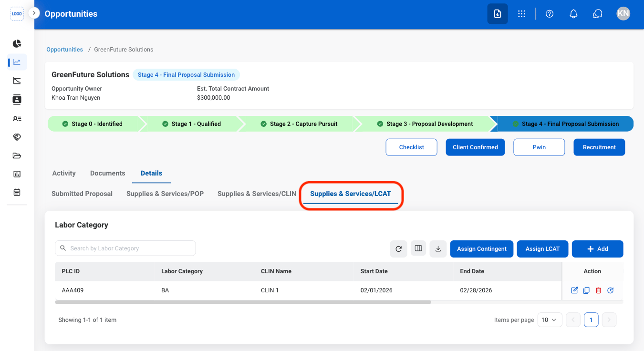Viewport: 644px width, 351px height.
Task: Open the help question mark icon
Action: 550,14
